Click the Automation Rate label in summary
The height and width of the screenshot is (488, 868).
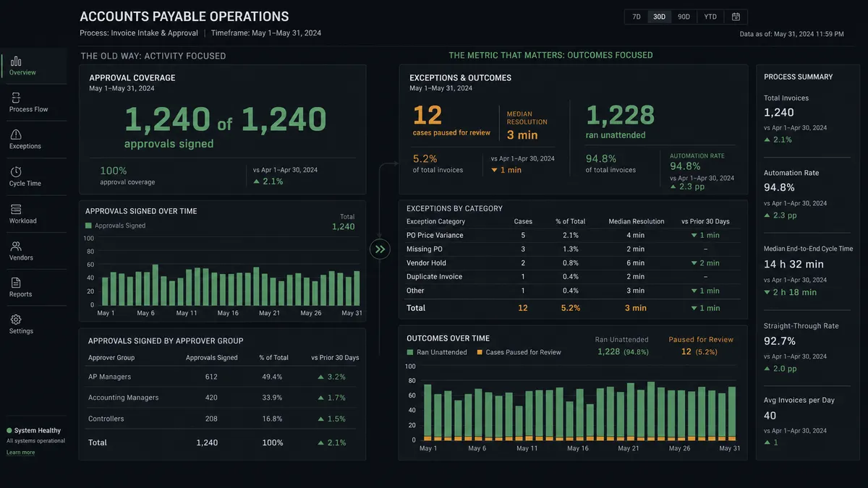791,173
